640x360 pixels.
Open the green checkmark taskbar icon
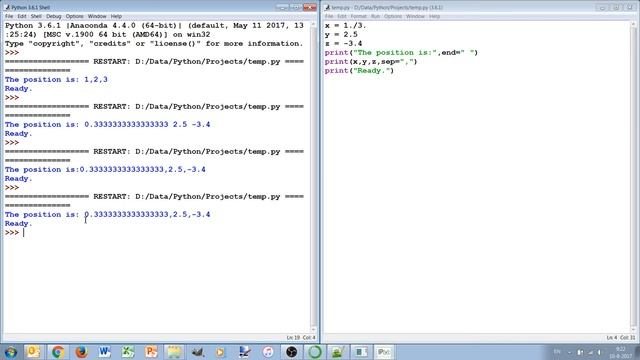click(338, 352)
